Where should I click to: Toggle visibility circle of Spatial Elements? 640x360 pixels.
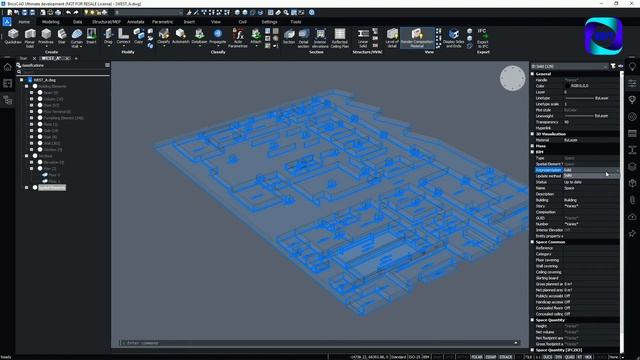[35, 188]
